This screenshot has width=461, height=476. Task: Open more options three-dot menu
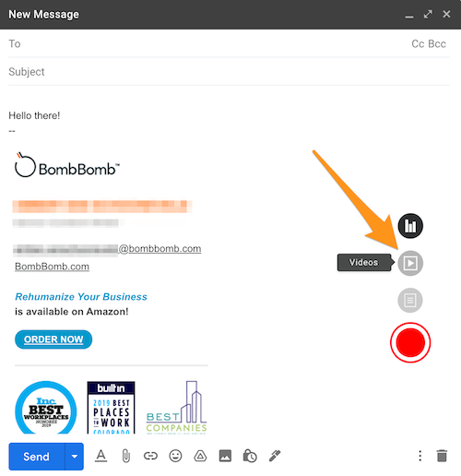coord(420,456)
